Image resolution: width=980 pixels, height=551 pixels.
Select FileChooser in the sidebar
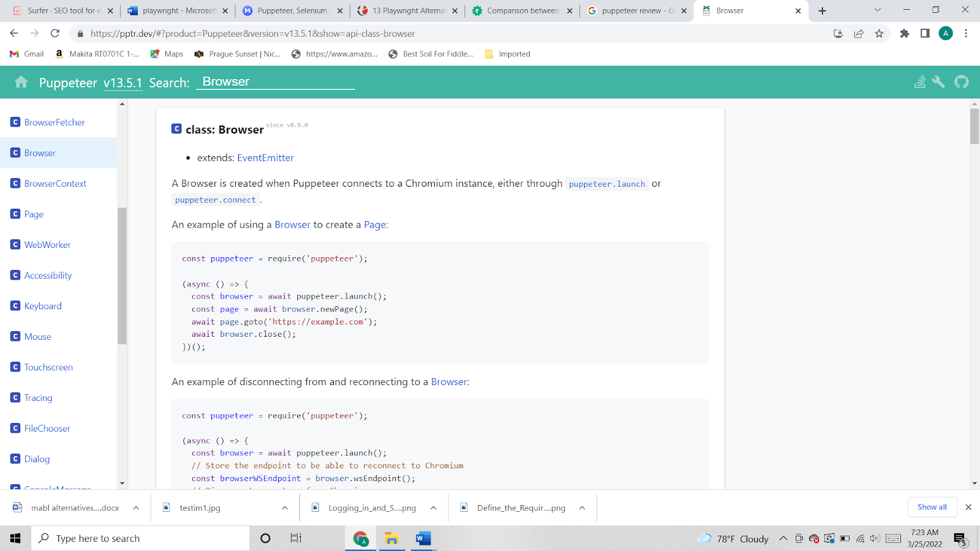[47, 428]
